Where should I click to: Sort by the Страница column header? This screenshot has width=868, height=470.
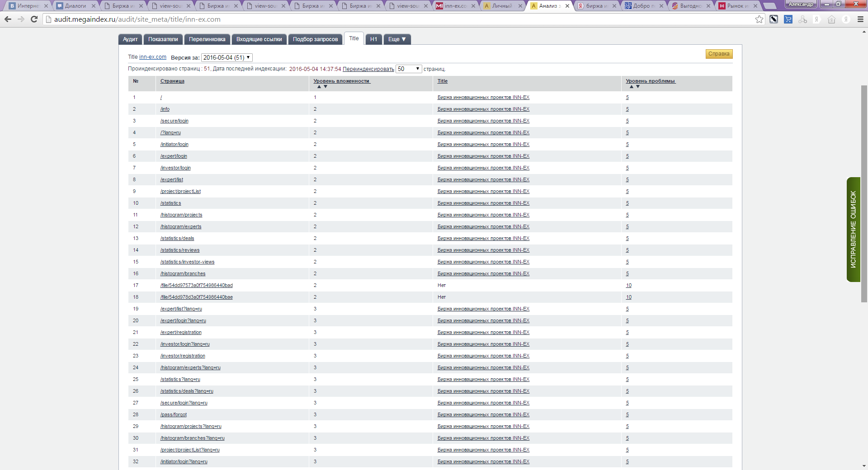click(172, 81)
